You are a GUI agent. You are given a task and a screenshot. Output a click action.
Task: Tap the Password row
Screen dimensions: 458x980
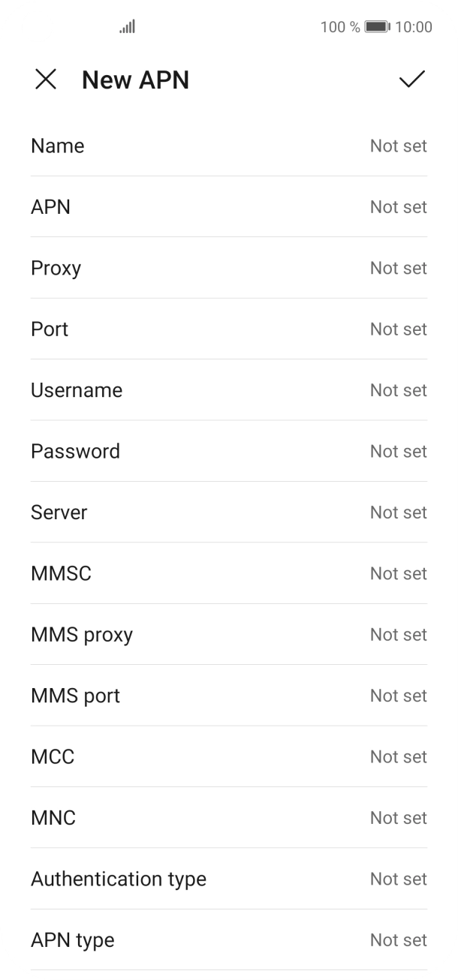229,451
